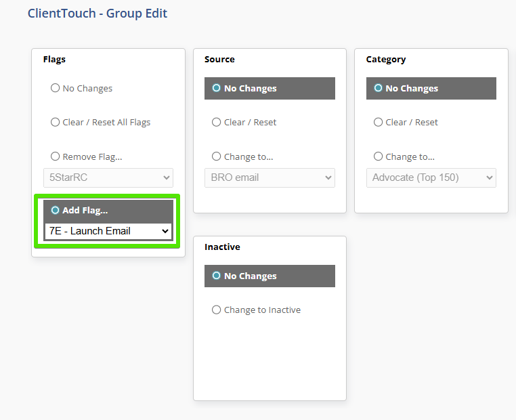Open the Advocate (Top 150) category dropdown
This screenshot has height=420, width=516.
pos(431,177)
